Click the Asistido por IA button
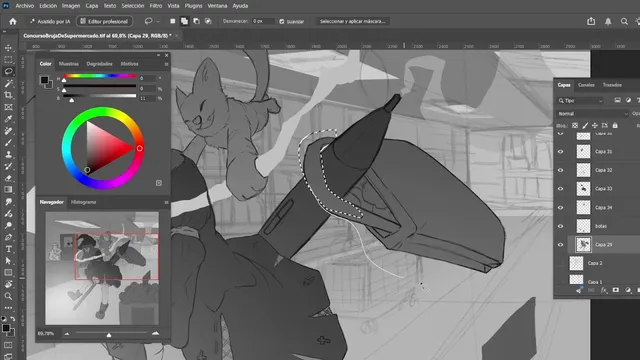The image size is (640, 360). 50,21
